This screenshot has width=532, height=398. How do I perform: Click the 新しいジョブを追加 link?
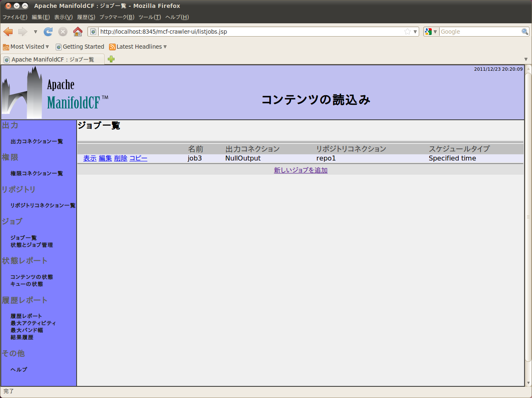tap(301, 170)
